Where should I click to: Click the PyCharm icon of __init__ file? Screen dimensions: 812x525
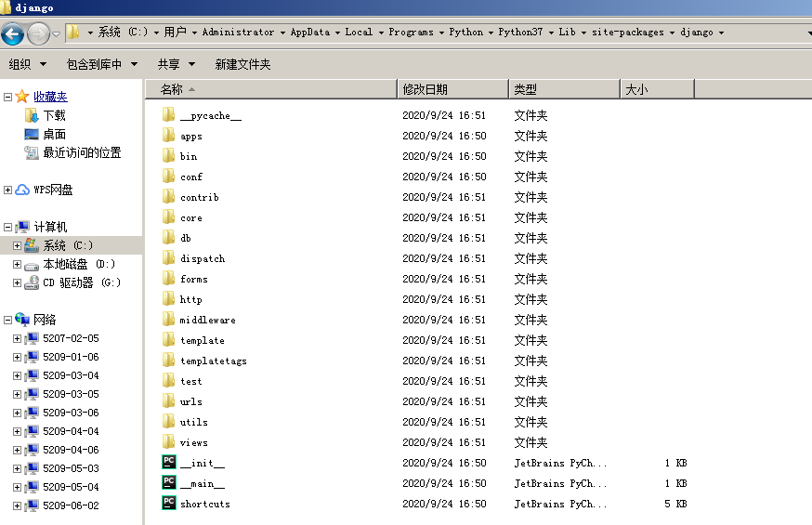click(x=169, y=462)
